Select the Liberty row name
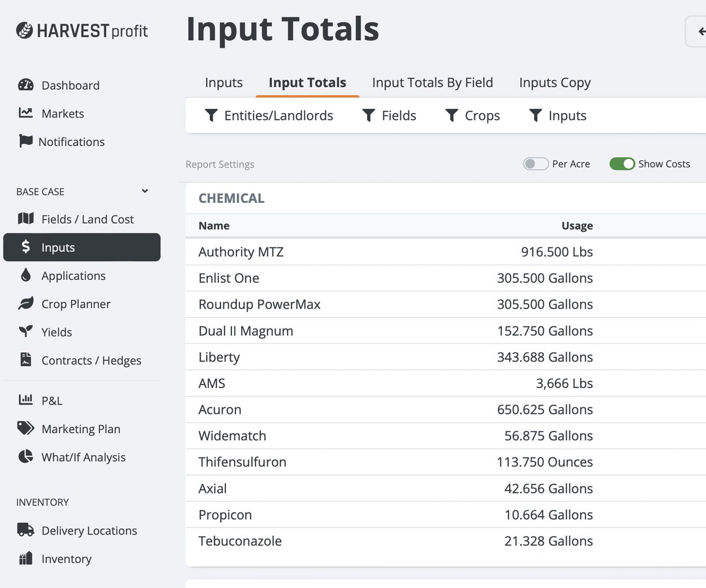The width and height of the screenshot is (706, 588). 219,357
